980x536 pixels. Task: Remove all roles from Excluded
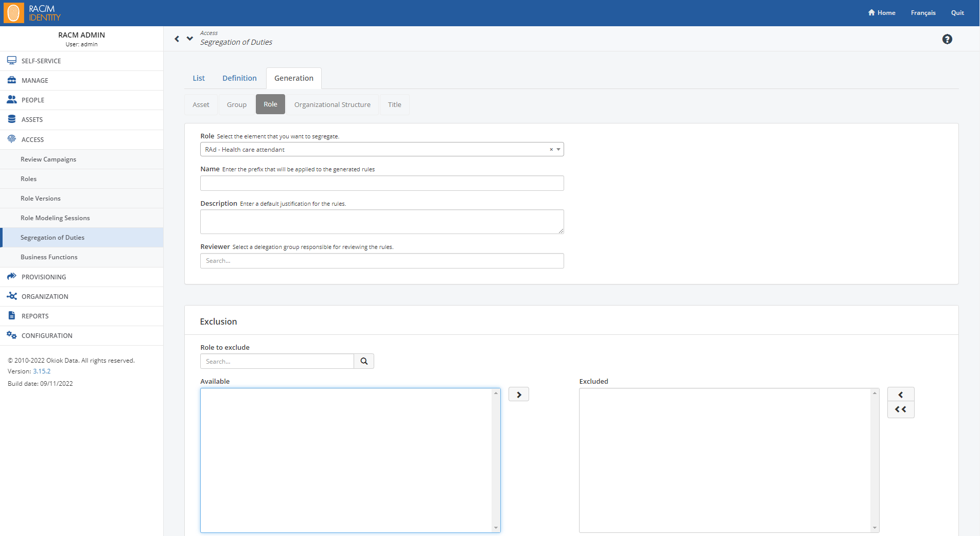point(901,409)
